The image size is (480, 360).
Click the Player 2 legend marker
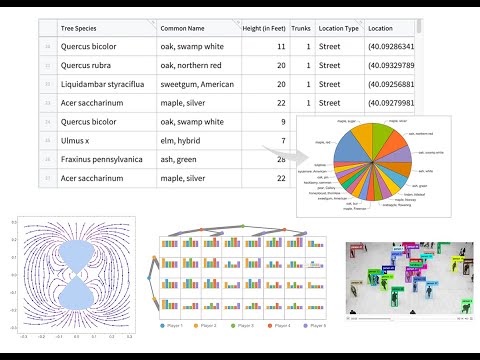[196, 325]
